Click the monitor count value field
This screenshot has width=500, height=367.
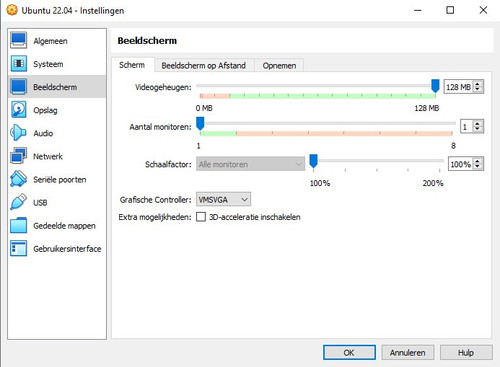pyautogui.click(x=466, y=126)
